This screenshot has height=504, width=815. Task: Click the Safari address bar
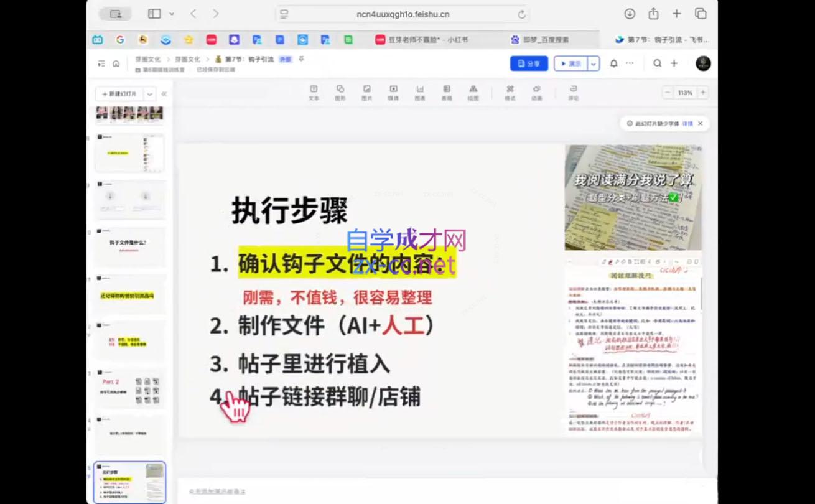click(x=403, y=14)
